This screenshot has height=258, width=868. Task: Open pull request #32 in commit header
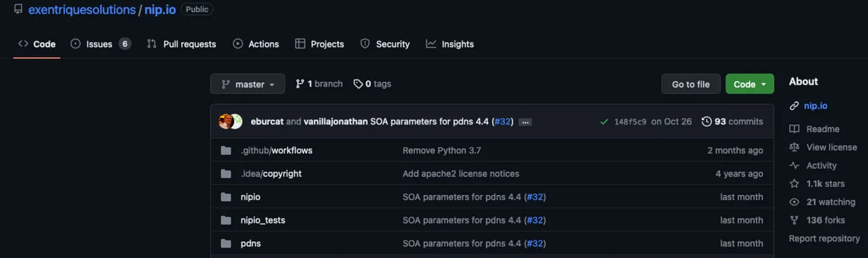[502, 122]
